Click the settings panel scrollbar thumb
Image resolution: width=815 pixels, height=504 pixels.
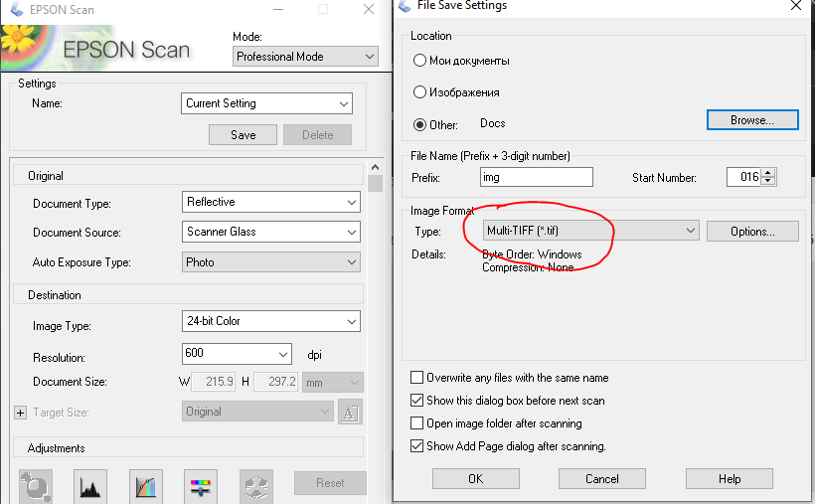[x=376, y=184]
